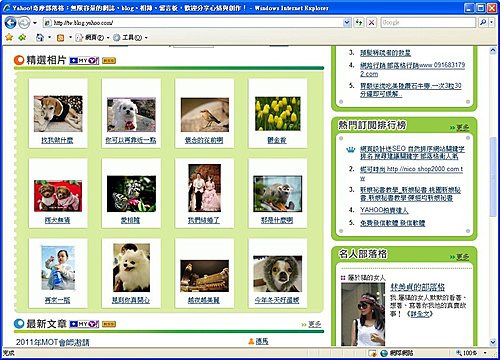
Task: Expand the RSS feeds dropdown arrow
Action: [70, 37]
